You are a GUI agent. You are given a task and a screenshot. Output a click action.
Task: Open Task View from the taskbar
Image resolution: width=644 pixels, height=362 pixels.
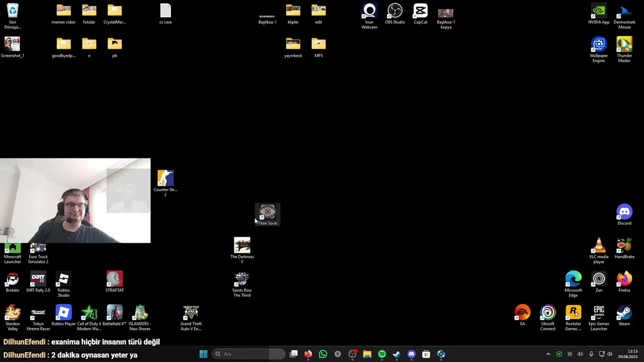tap(294, 354)
